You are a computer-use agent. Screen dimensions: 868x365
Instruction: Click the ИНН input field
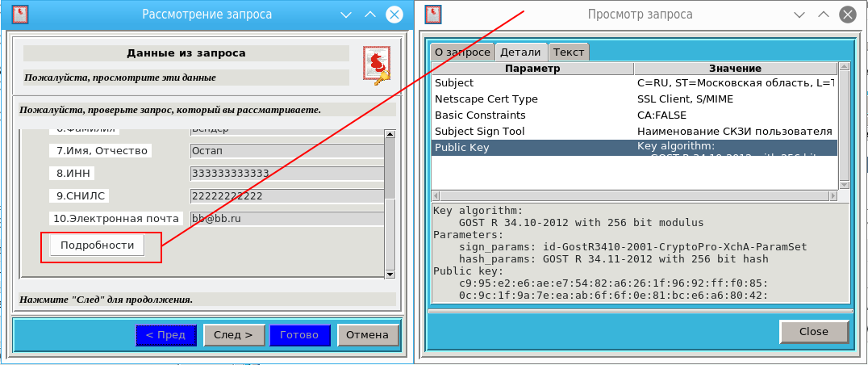pos(286,173)
